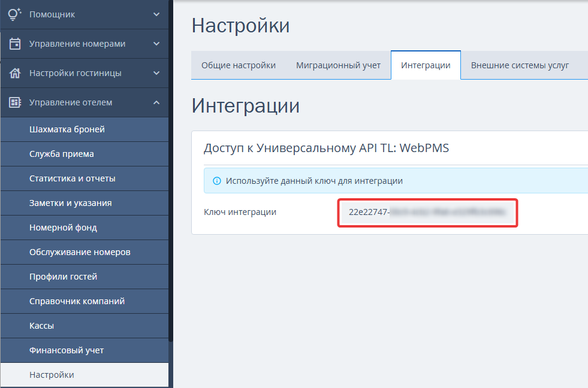This screenshot has width=588, height=388.
Task: Click the grid icon for Управление отелем
Action: pyautogui.click(x=15, y=102)
